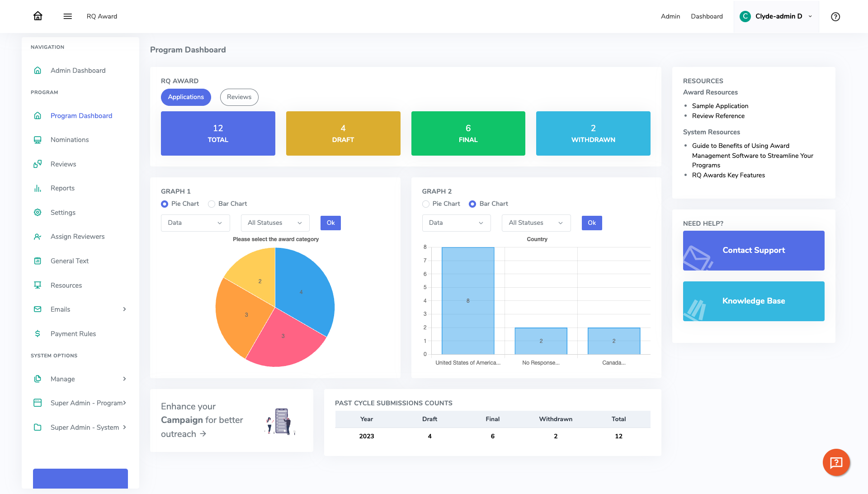Open Reports via the bar chart icon

[38, 188]
